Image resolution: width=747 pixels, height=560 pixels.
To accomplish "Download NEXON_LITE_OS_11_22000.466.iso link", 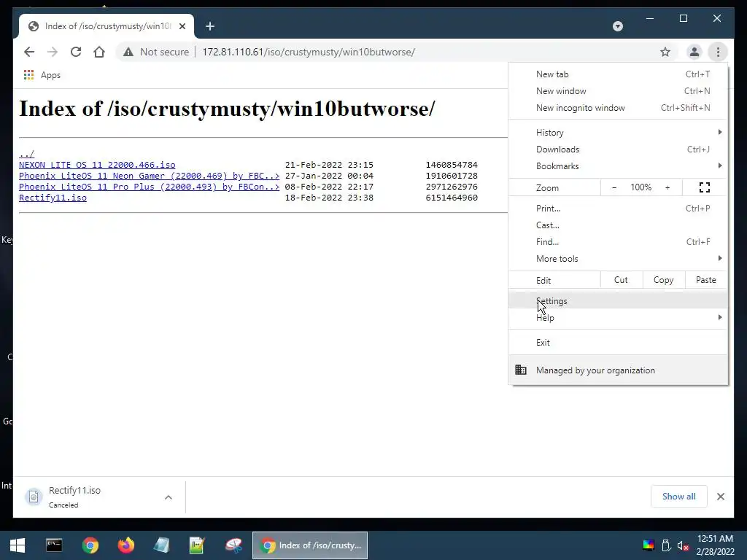I will point(97,165).
